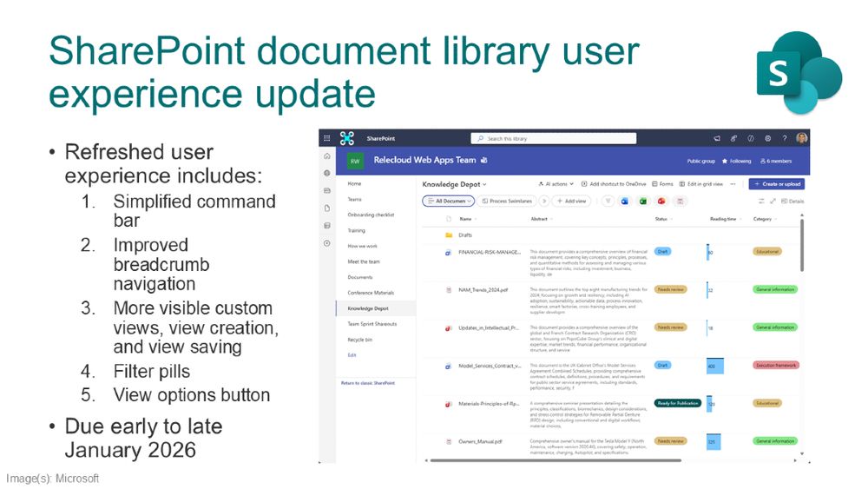Open Recycle bin in site navigation
The image size is (868, 489).
point(360,340)
